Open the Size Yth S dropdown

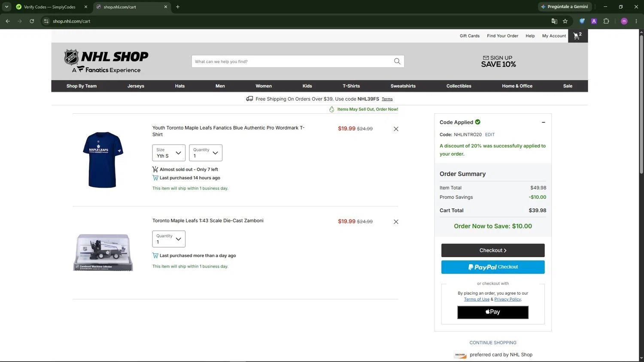169,153
